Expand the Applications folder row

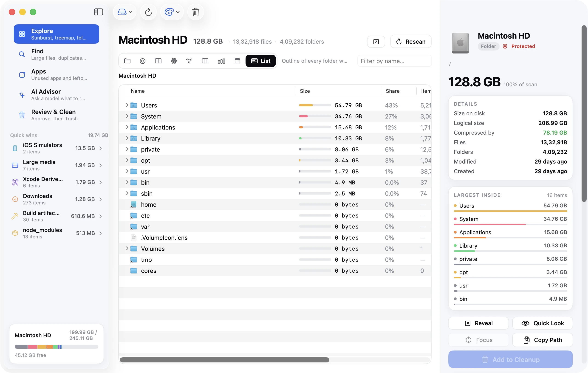point(127,127)
